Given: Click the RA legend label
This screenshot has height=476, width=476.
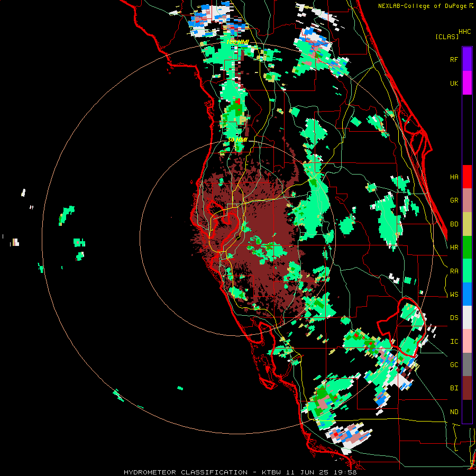Looking at the screenshot, I should (454, 271).
